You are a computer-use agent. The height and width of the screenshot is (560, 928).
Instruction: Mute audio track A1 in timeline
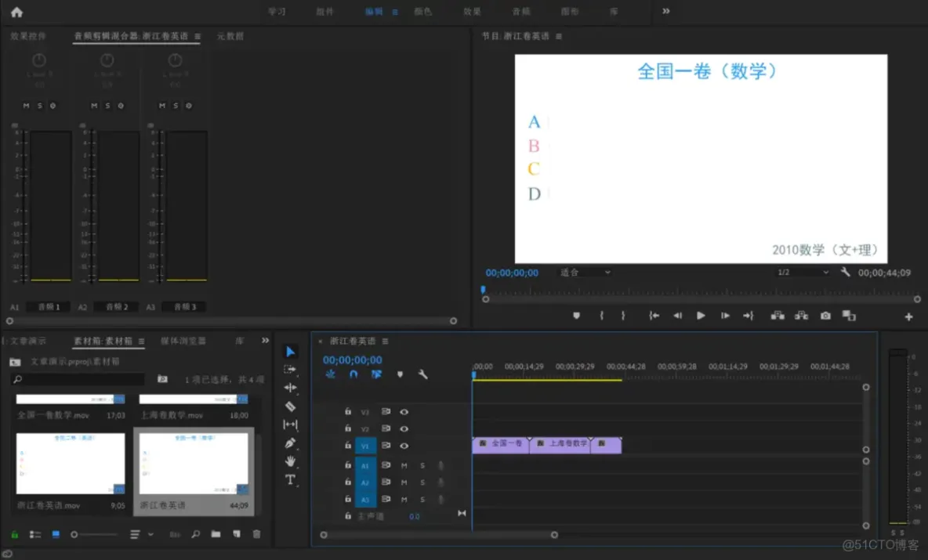(x=404, y=465)
